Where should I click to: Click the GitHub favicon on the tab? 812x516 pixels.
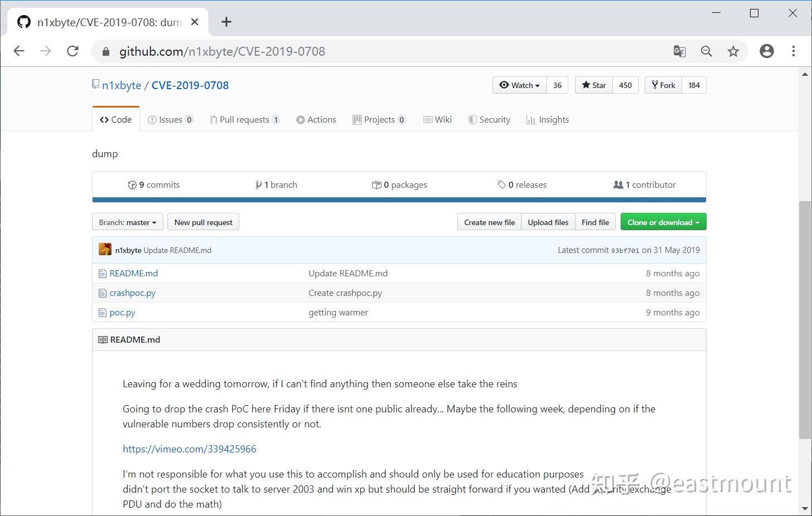24,22
